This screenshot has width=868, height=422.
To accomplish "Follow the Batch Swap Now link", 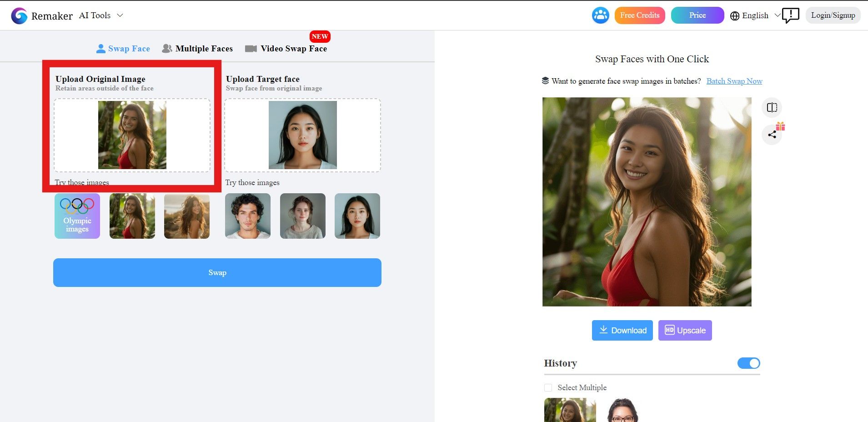I will point(734,81).
